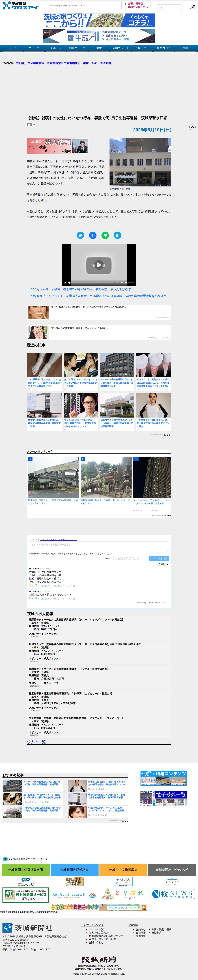Screen dimensions: 198x980
Task: Open the PR link about 猫背・巻き肩
Action: click(81, 289)
